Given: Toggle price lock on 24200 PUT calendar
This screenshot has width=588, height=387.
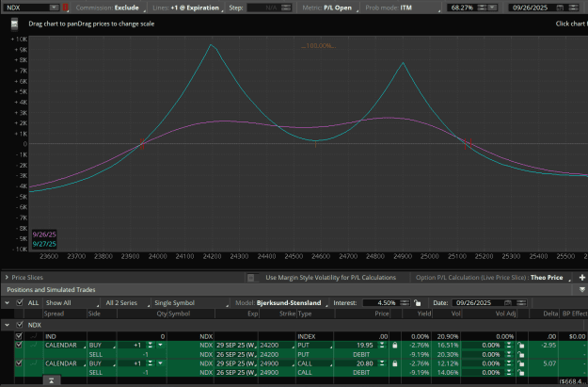Looking at the screenshot, I should pos(394,345).
